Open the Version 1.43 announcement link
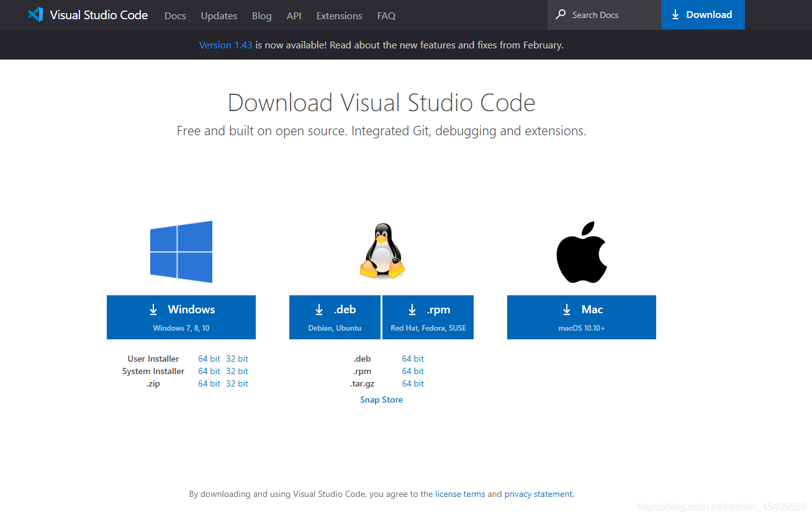The height and width of the screenshot is (518, 812). click(225, 45)
